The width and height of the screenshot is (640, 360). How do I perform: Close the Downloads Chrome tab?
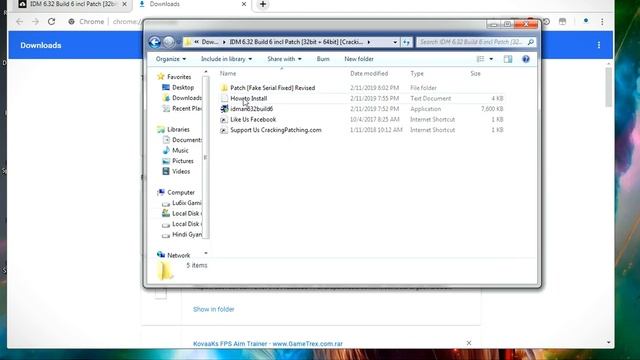[x=244, y=4]
